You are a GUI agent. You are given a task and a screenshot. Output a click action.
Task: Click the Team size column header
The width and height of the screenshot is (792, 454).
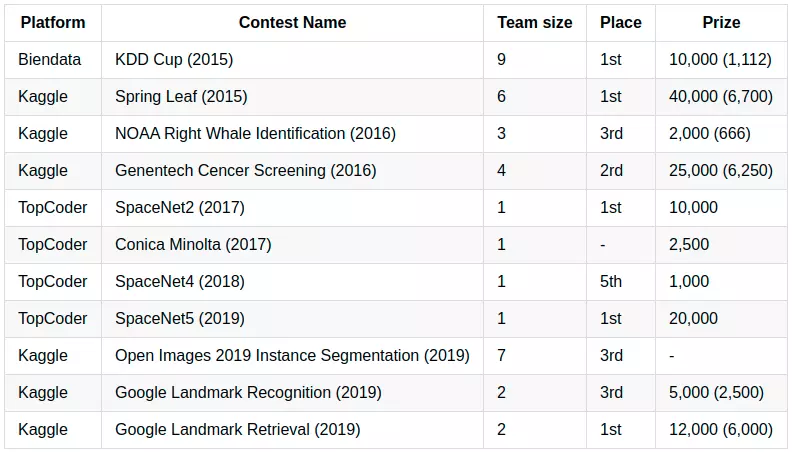(x=534, y=22)
